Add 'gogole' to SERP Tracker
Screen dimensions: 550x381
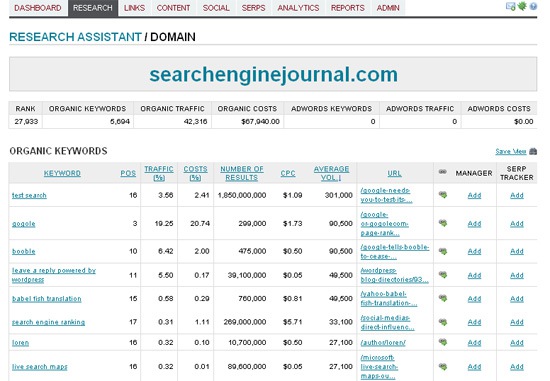coord(517,224)
